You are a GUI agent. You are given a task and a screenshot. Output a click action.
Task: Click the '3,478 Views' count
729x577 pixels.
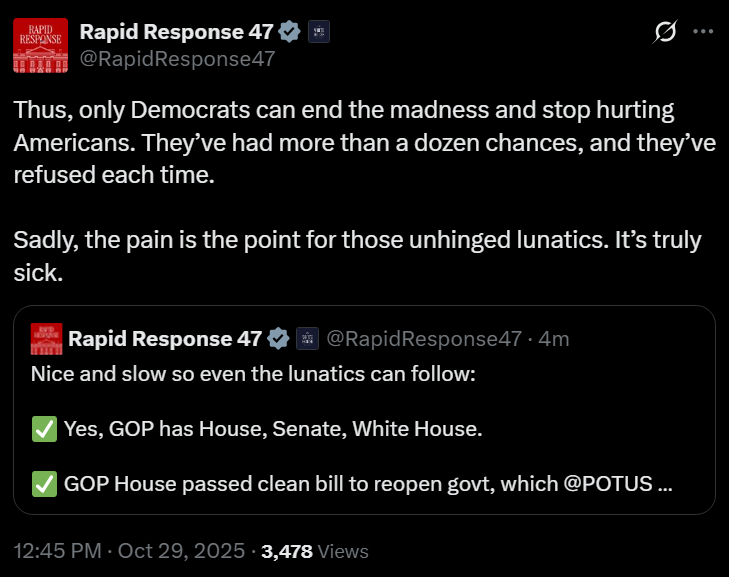315,551
